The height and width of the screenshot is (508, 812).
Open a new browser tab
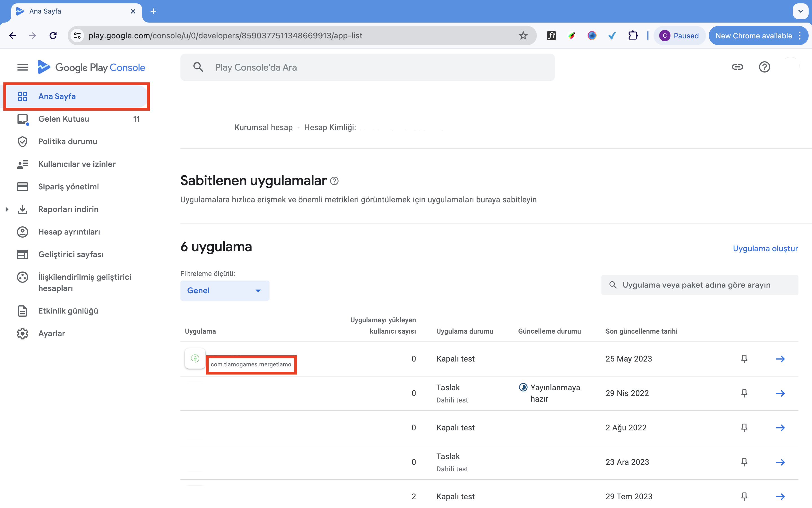coord(153,11)
